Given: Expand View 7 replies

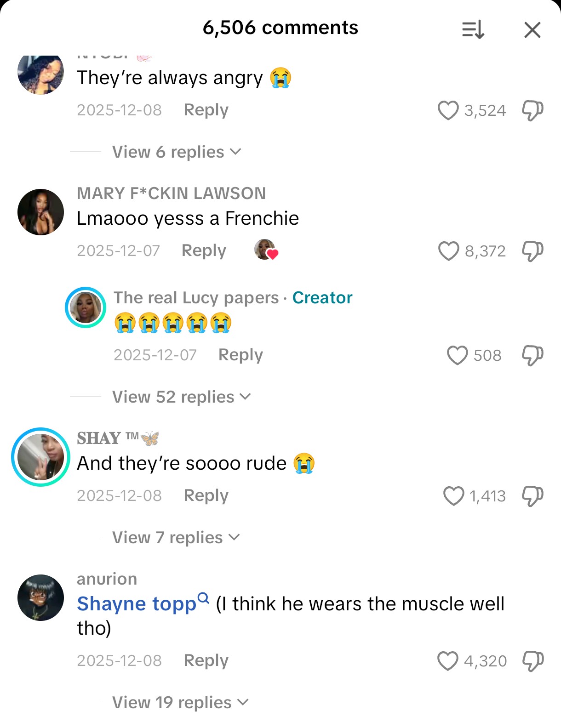Looking at the screenshot, I should pyautogui.click(x=176, y=538).
